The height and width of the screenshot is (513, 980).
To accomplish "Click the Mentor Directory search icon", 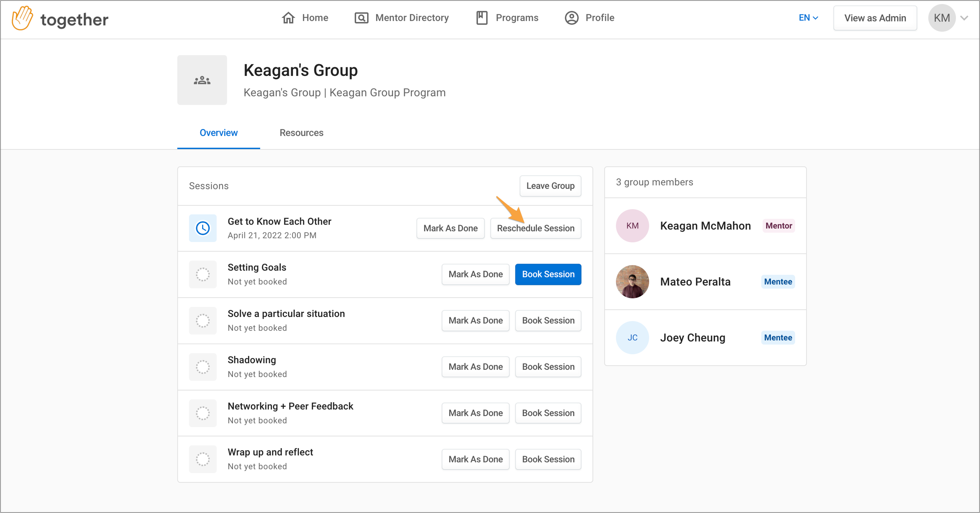I will (x=361, y=18).
